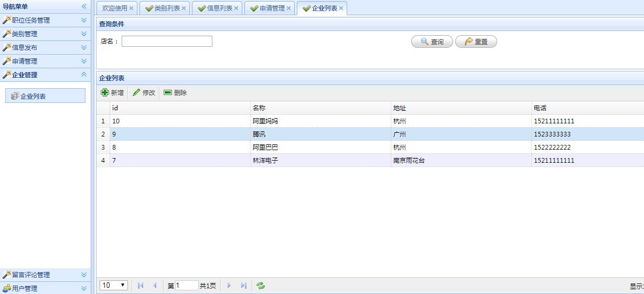Click the phone cell 1522222222

pyautogui.click(x=587, y=147)
